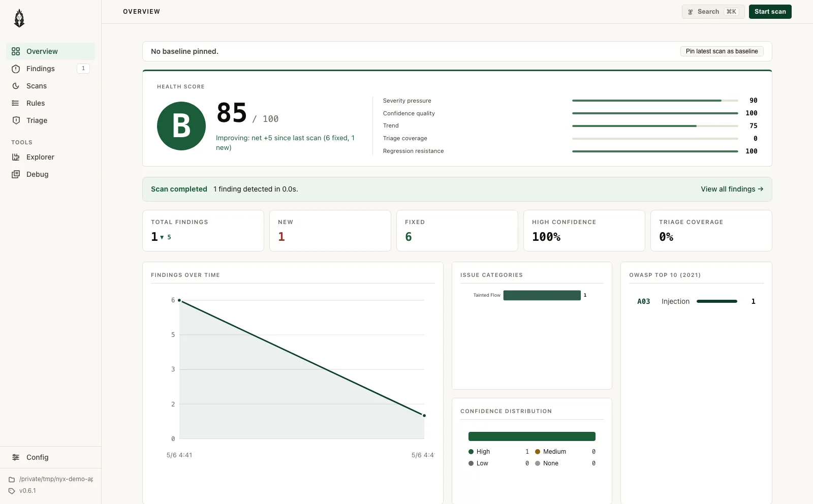Open the Scans clock icon

(x=16, y=86)
